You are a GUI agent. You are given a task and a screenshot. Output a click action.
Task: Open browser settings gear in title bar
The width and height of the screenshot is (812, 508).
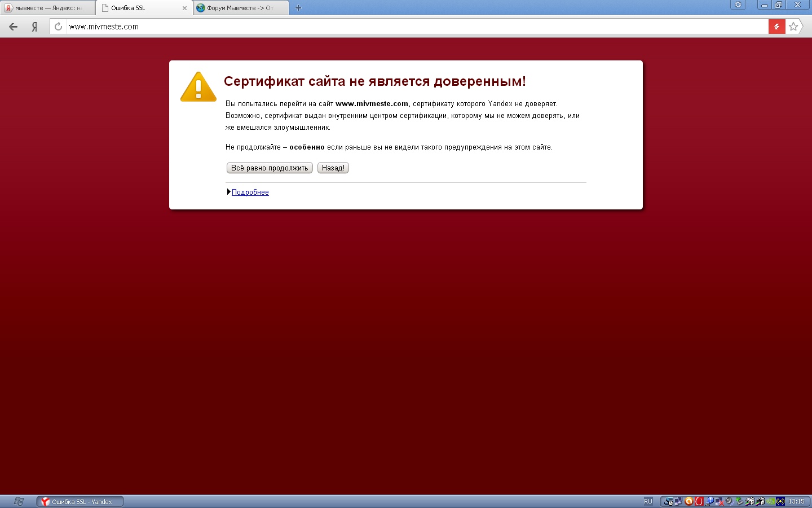[738, 5]
